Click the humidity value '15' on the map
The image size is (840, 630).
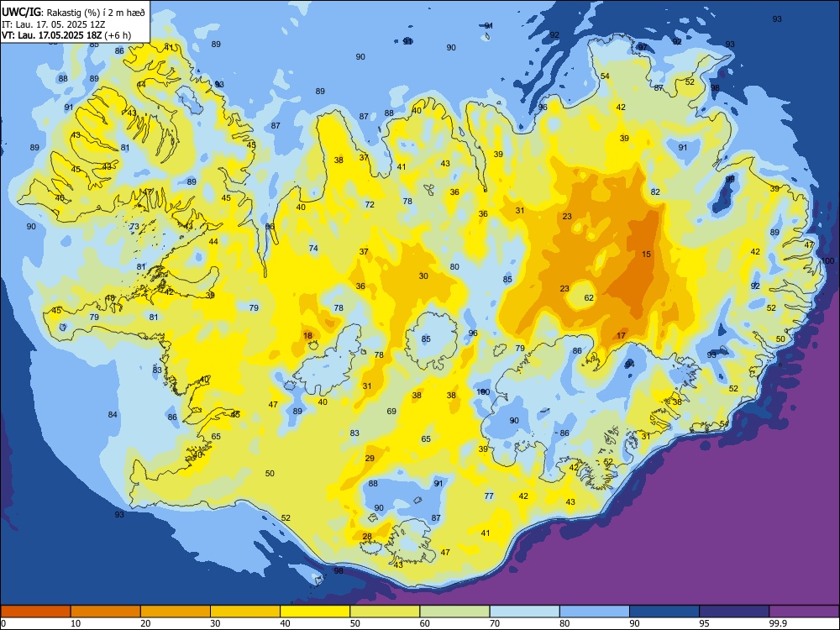[x=647, y=254]
